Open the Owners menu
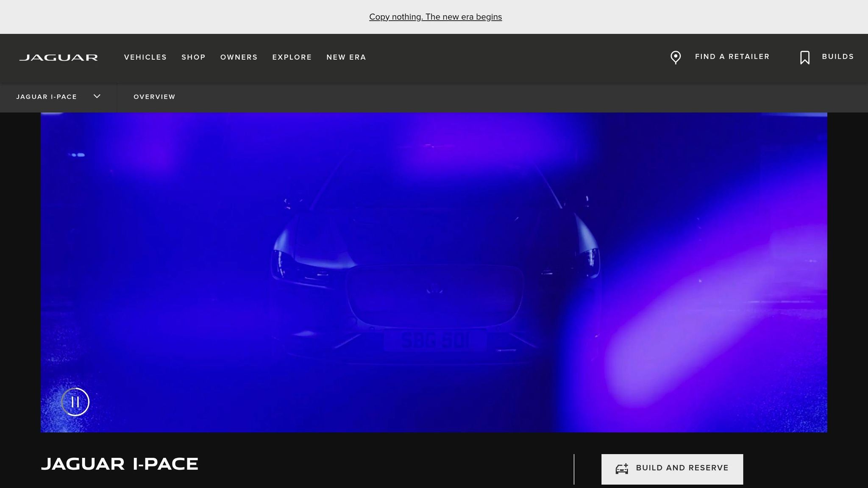This screenshot has width=868, height=488. [x=239, y=57]
